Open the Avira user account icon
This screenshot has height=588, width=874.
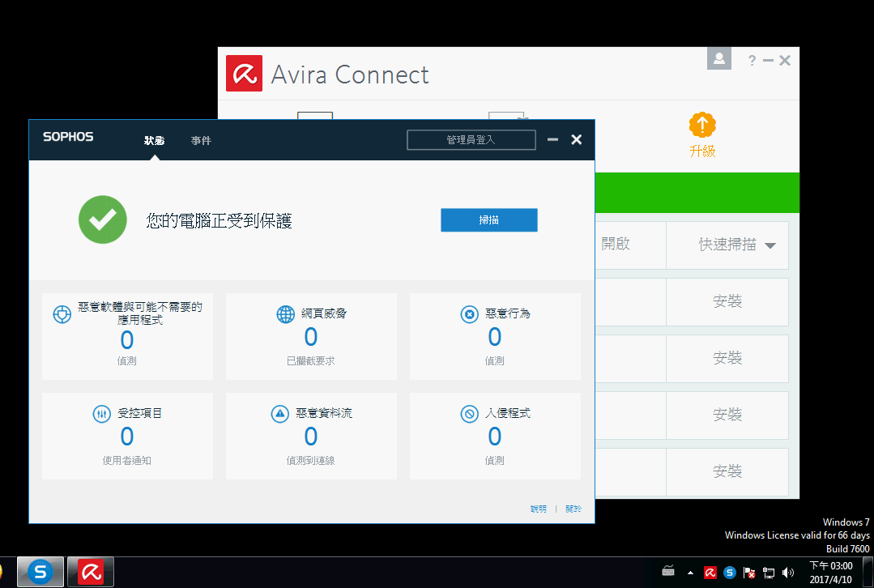[x=719, y=58]
